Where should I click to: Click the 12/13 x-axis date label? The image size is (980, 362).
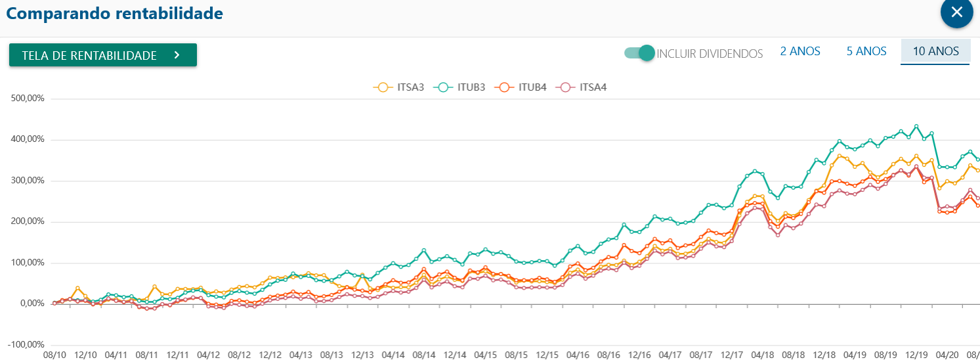(x=363, y=355)
